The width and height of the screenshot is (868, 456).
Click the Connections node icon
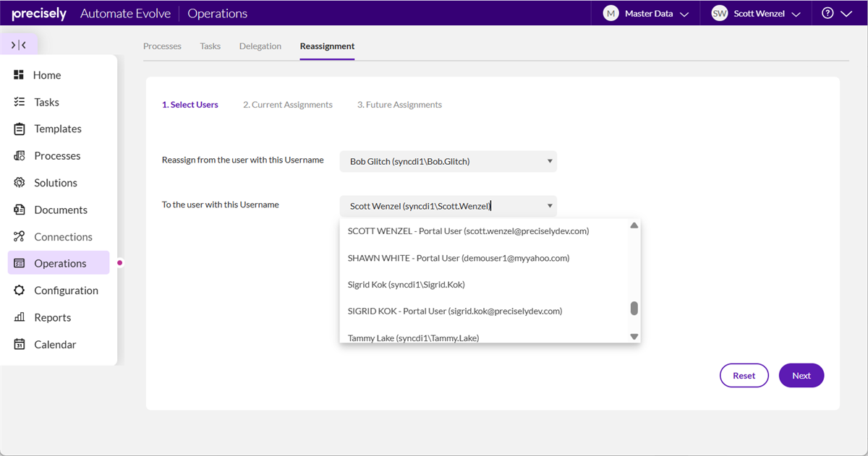(x=20, y=236)
